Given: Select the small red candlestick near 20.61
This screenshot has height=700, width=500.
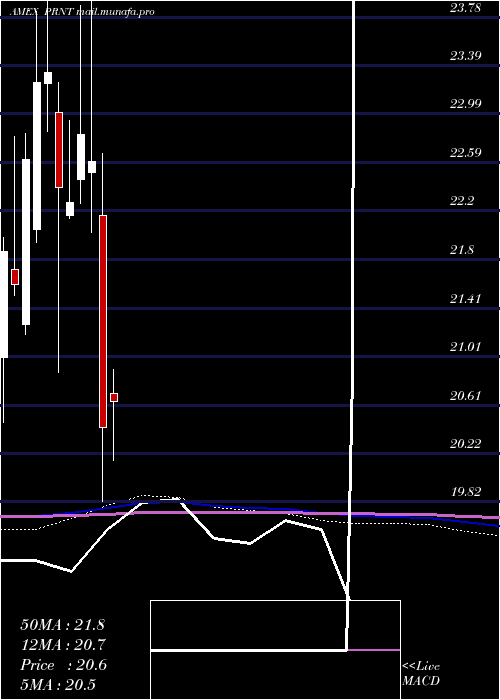Looking at the screenshot, I should pos(114,397).
